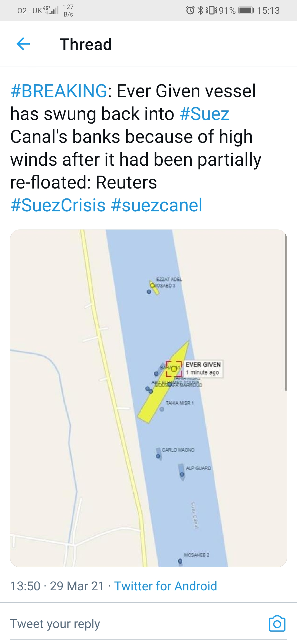297x644 pixels.
Task: Open the #SuezCrisis hashtag
Action: click(58, 205)
